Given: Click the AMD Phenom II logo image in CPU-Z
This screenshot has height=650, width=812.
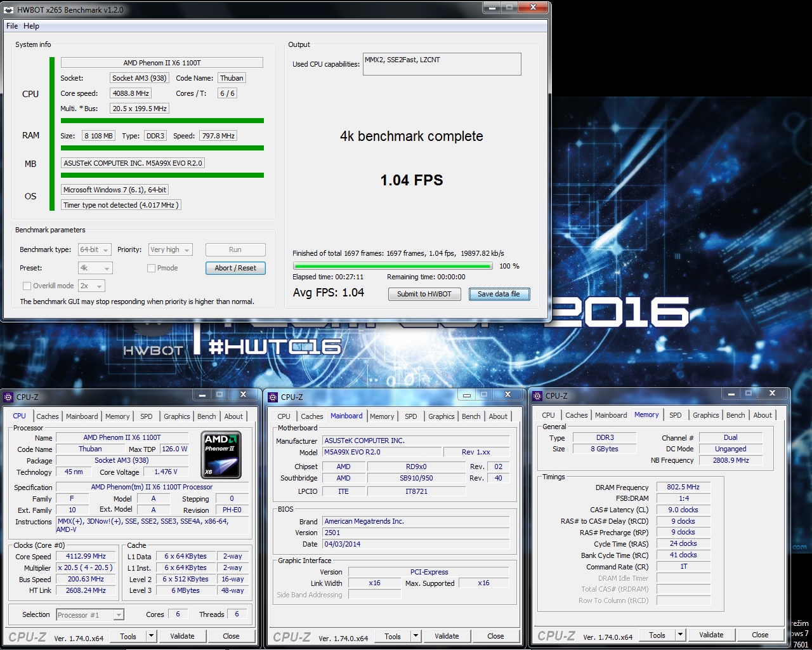Looking at the screenshot, I should pyautogui.click(x=221, y=454).
